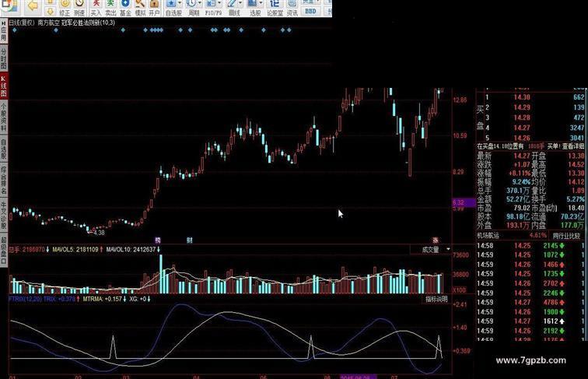Image resolution: width=588 pixels, height=379 pixels.
Task: Click the trade row with volume 1612
Action: click(530, 321)
